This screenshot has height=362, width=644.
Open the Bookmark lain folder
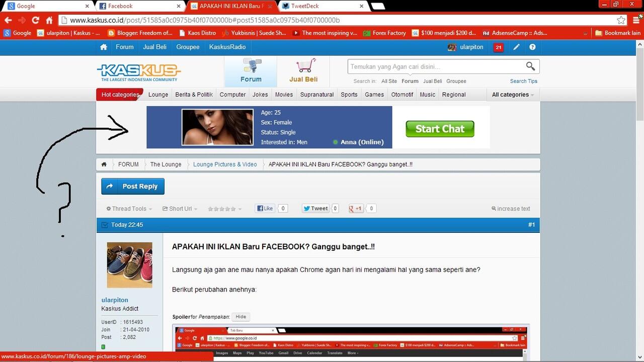pos(618,33)
